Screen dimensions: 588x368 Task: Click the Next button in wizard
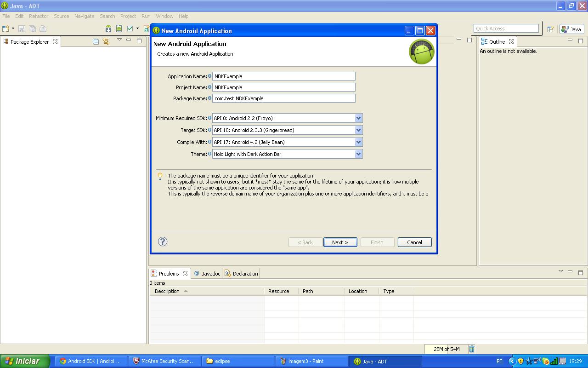tap(340, 242)
